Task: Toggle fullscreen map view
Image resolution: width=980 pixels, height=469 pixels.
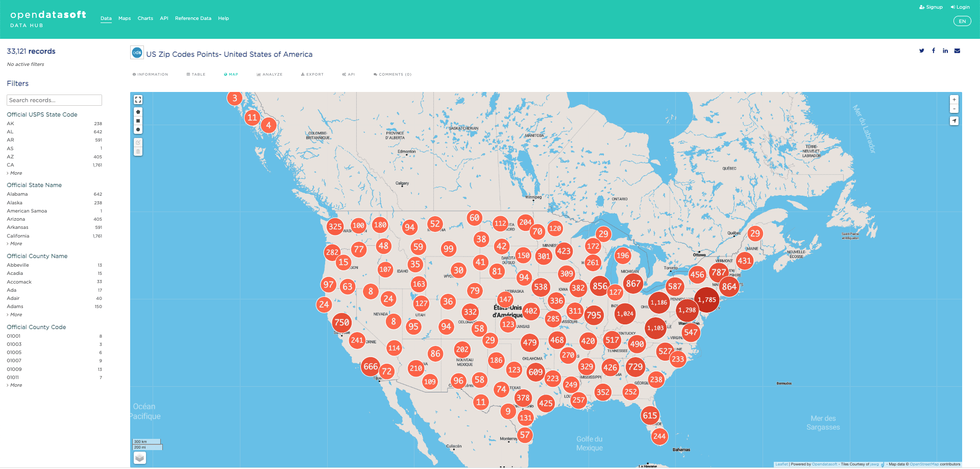Action: pyautogui.click(x=138, y=100)
